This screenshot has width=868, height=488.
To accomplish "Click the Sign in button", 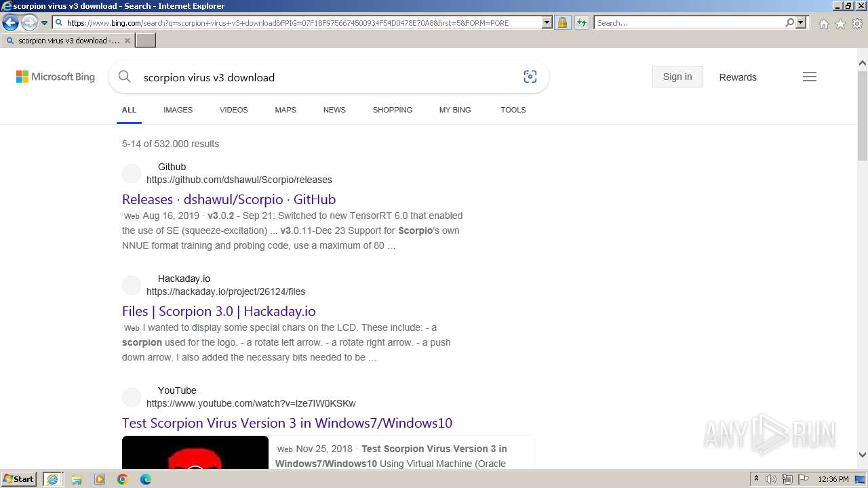I will (677, 77).
